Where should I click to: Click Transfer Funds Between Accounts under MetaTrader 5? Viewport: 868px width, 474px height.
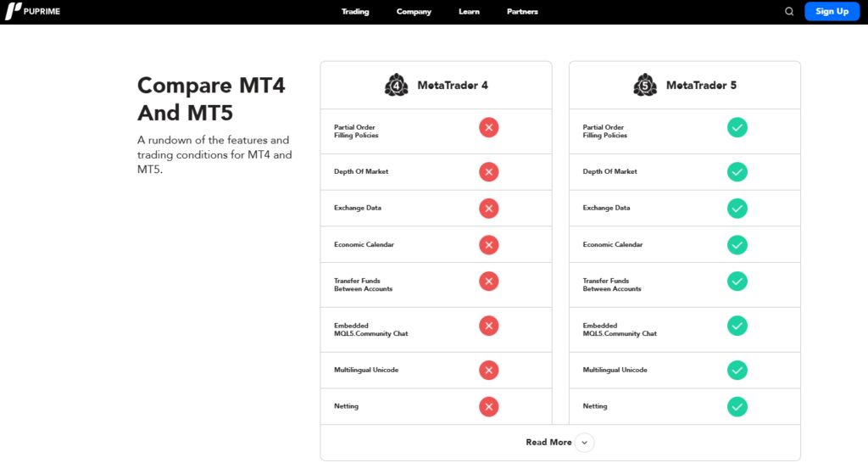[612, 285]
